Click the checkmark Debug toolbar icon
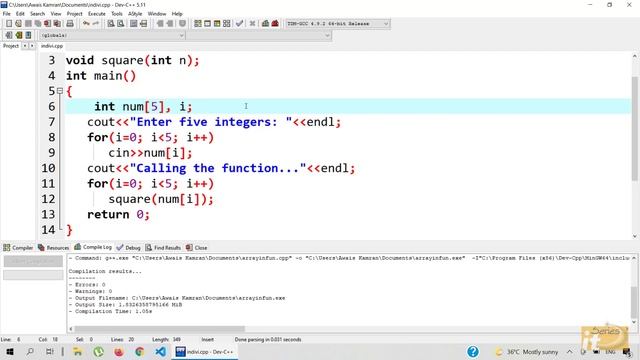 240,24
